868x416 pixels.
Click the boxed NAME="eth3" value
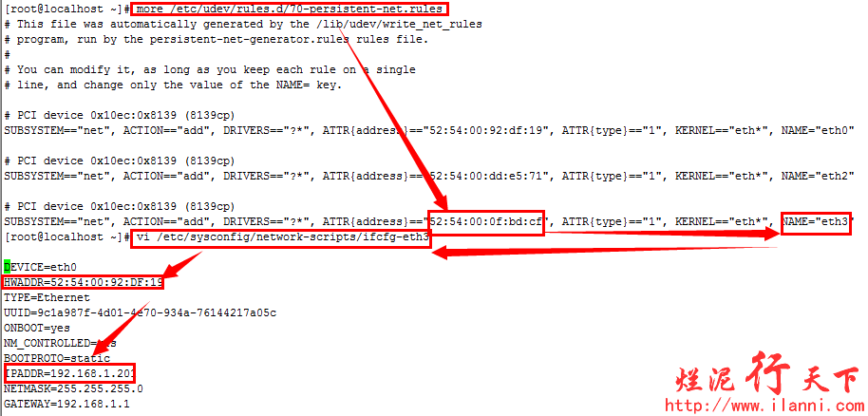coord(815,222)
